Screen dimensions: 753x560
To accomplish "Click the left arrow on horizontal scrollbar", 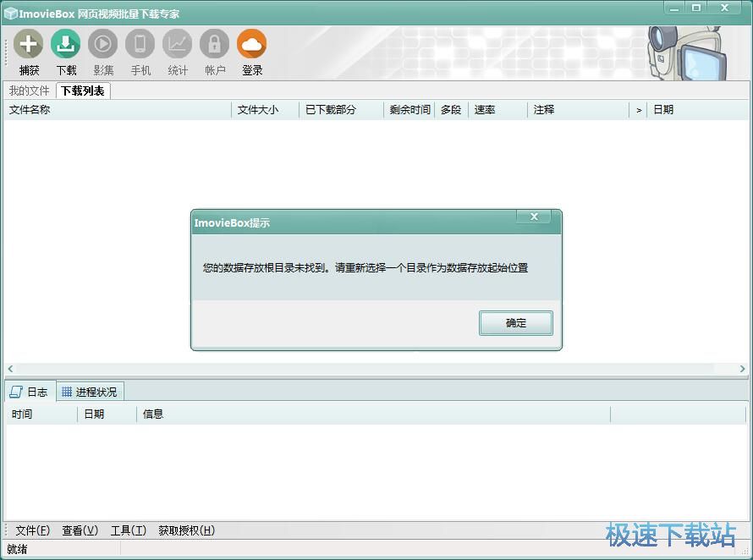I will [x=8, y=368].
